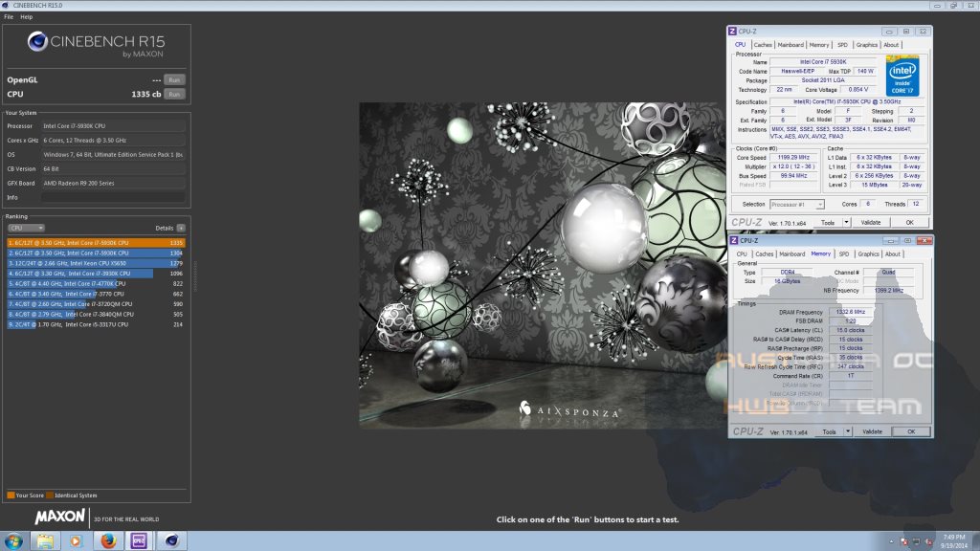The width and height of the screenshot is (980, 551).
Task: Select ranking row 1 scoring 1335
Action: pos(97,243)
